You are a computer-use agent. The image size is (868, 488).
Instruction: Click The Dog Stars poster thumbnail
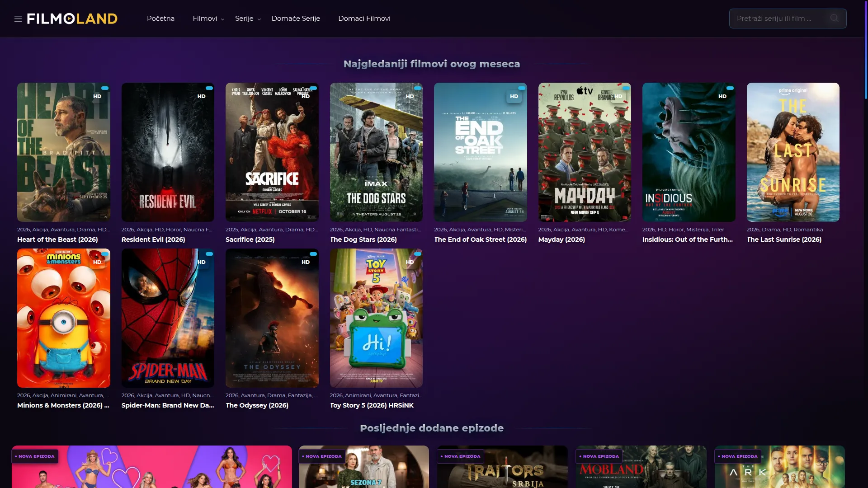[x=376, y=152]
